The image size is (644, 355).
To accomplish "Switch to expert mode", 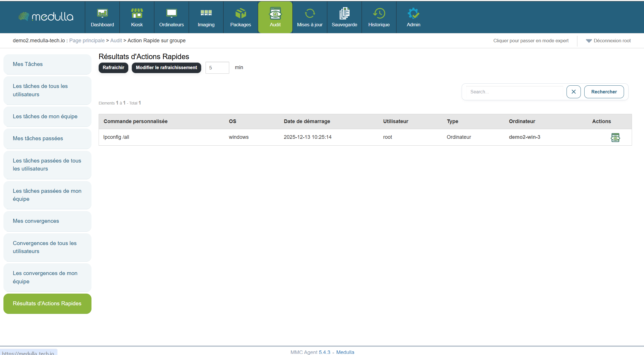I will pos(531,41).
